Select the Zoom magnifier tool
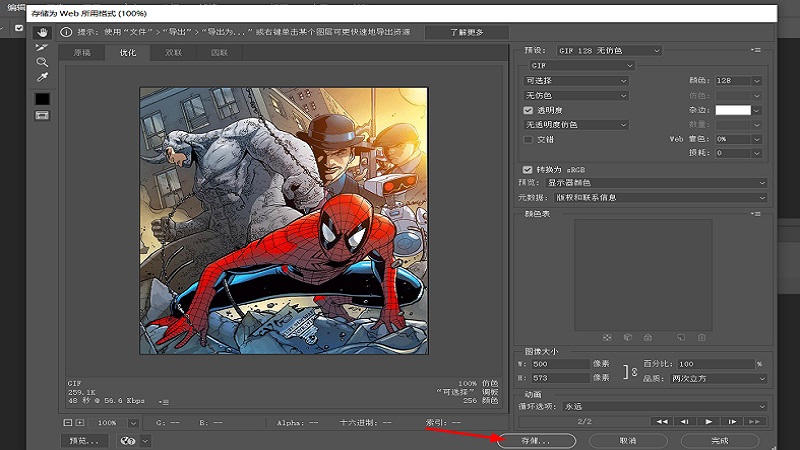This screenshot has height=450, width=800. (x=42, y=62)
